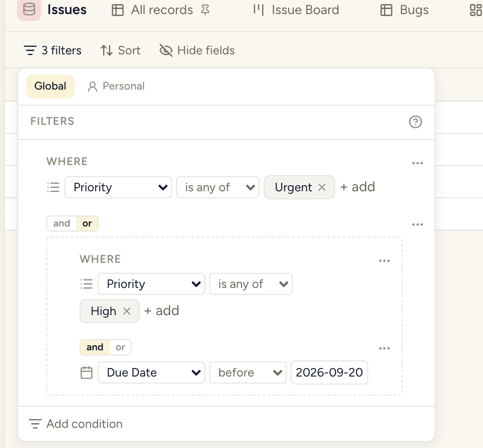Click the FILTERS heading text

52,121
